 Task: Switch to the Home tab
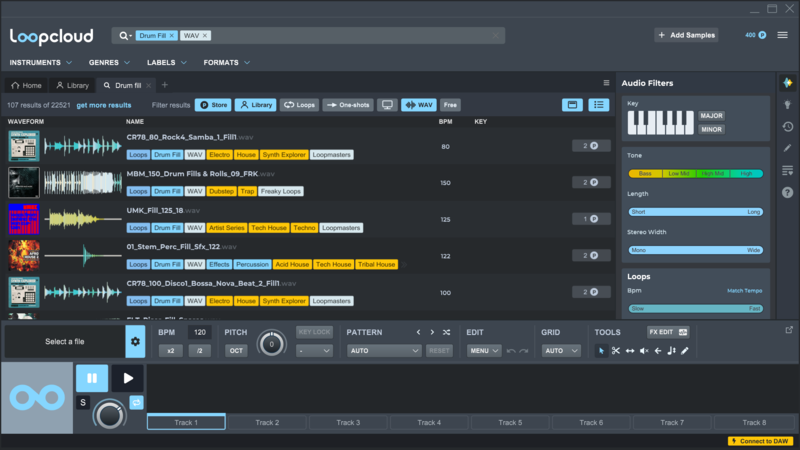(26, 85)
